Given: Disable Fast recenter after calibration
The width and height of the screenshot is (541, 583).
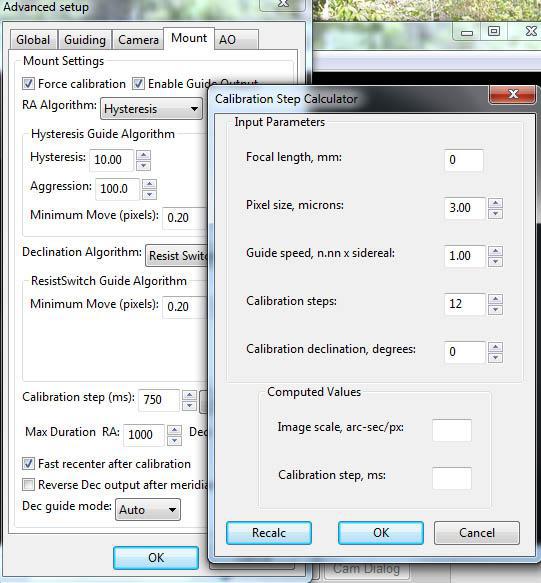Looking at the screenshot, I should [28, 464].
